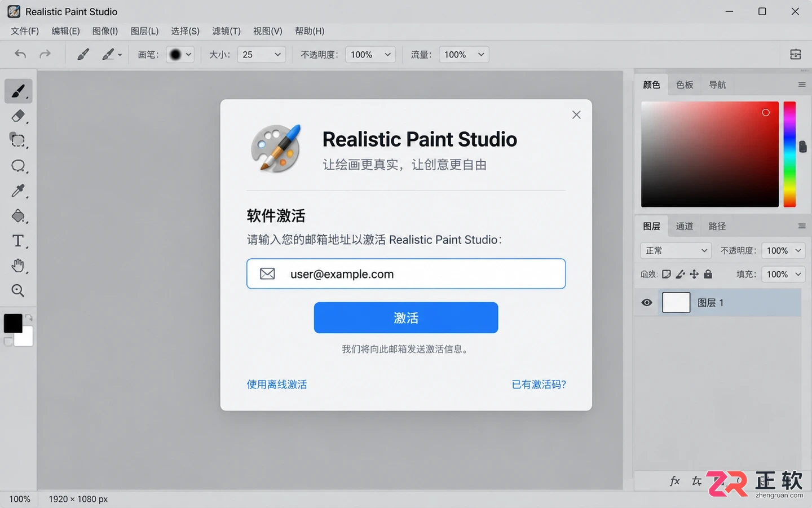
Task: Open the brush preset icon with arrow
Action: point(111,54)
